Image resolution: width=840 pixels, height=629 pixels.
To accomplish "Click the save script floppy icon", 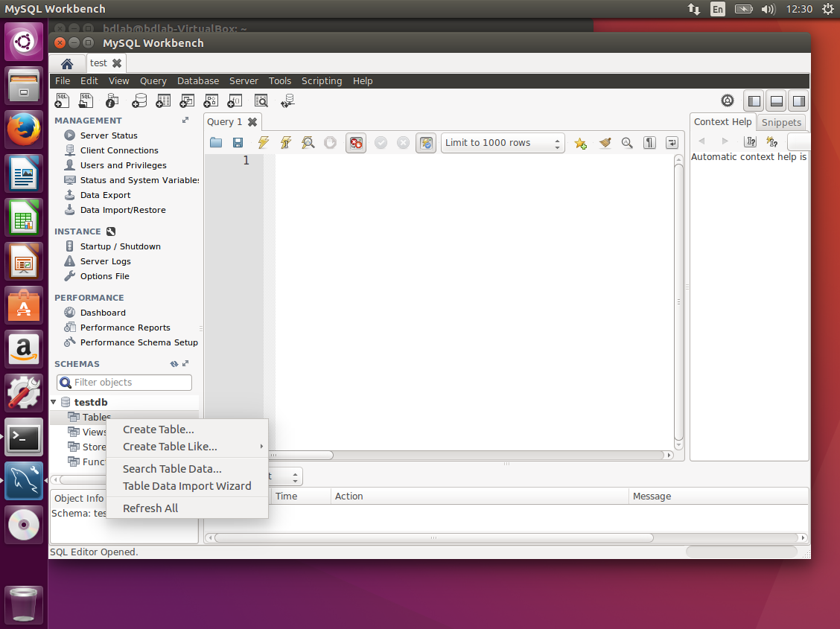I will click(x=238, y=142).
